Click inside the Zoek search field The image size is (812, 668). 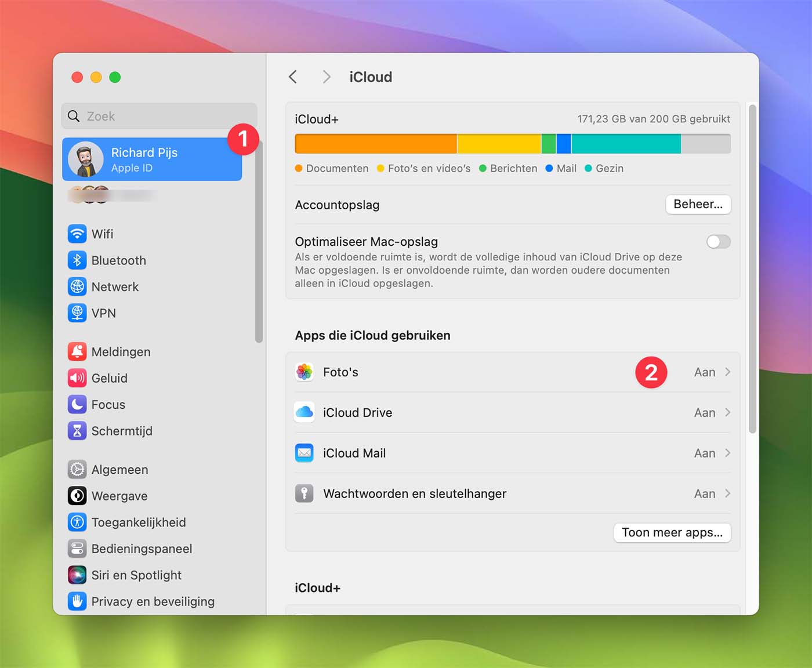pos(159,116)
